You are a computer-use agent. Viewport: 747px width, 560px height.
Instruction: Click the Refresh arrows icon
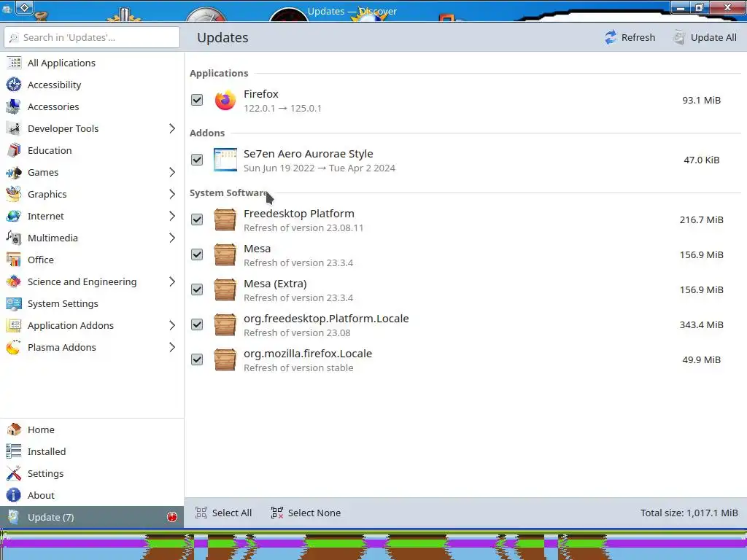611,37
